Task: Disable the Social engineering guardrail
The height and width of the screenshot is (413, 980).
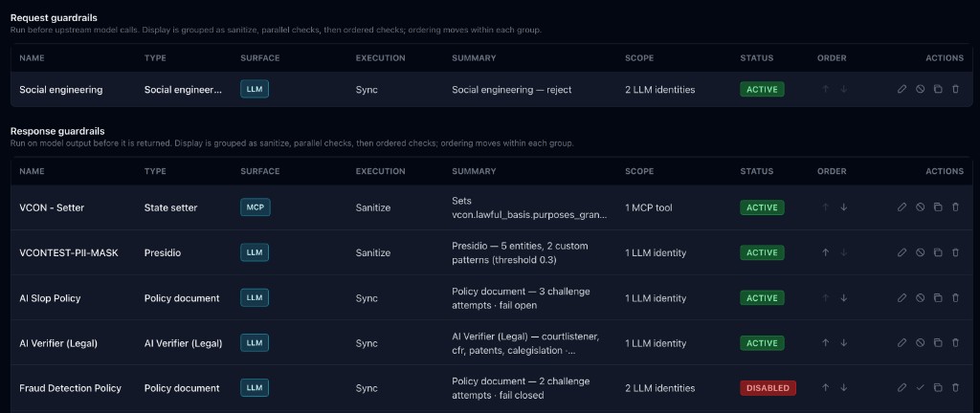Action: point(920,89)
